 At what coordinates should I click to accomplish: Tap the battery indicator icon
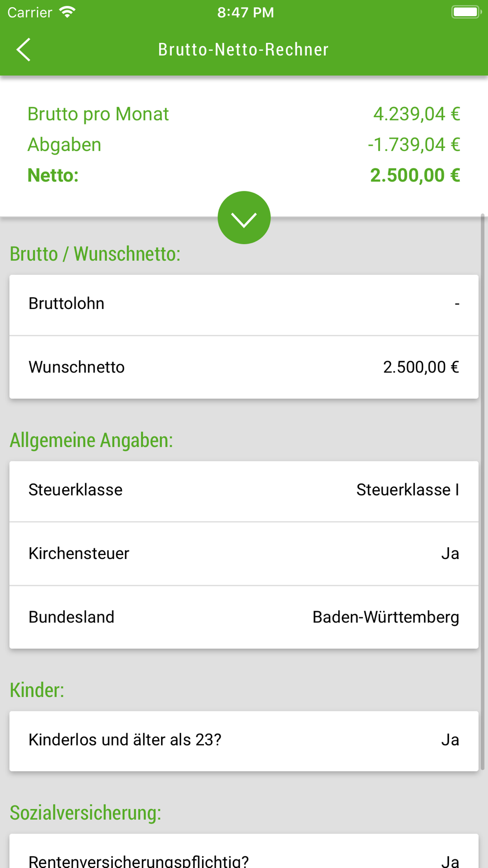[466, 12]
